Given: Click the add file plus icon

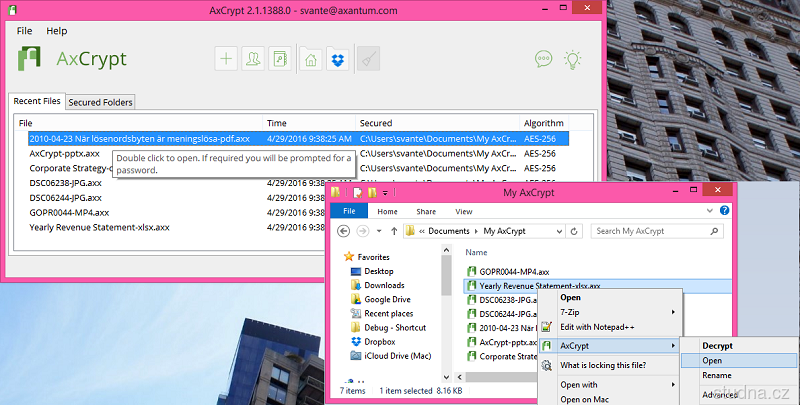Looking at the screenshot, I should pyautogui.click(x=227, y=59).
